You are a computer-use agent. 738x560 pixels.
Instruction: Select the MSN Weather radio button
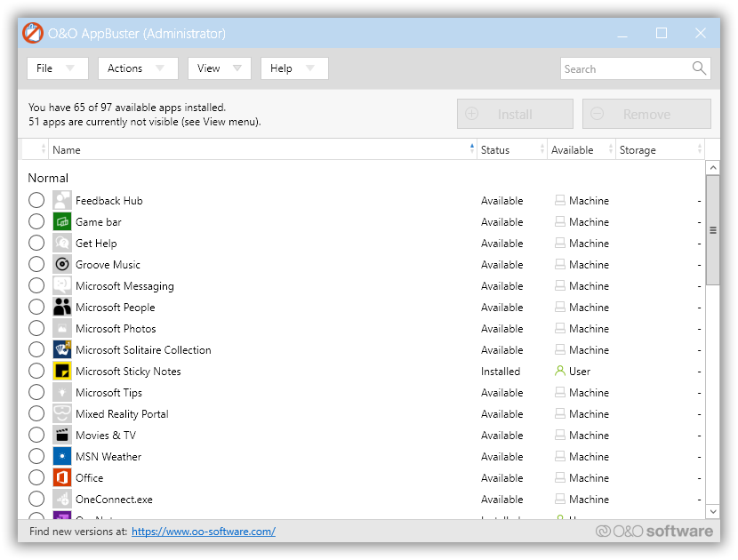[x=36, y=456]
